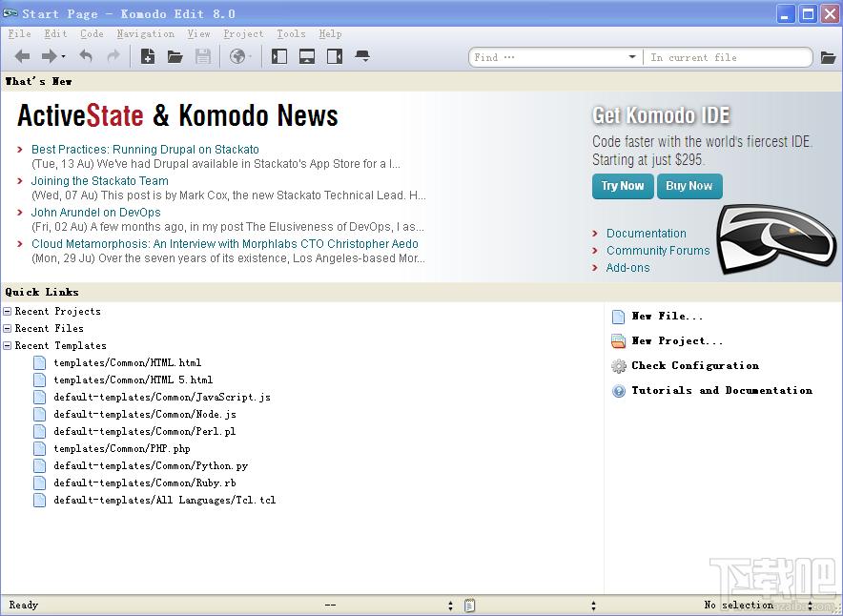Open the John Arundel on DevOps article
Viewport: 843px width, 616px height.
(95, 213)
